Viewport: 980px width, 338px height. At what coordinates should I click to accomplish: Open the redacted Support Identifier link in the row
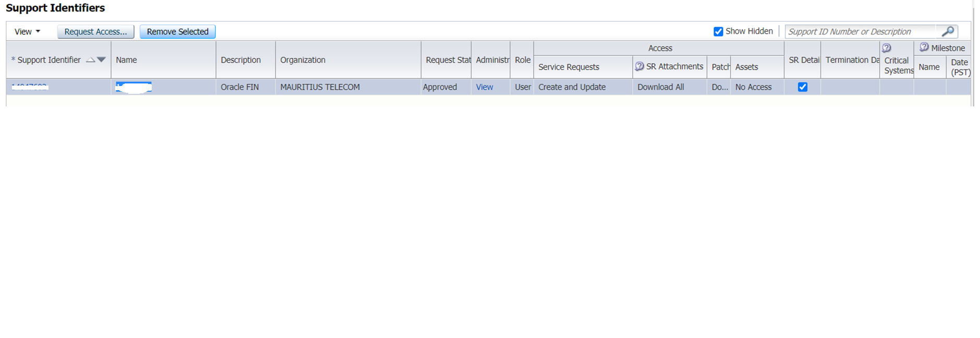pos(30,87)
